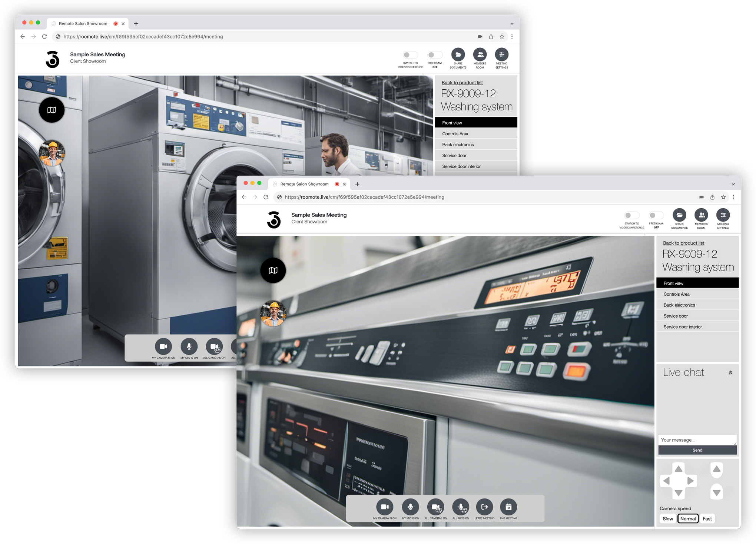Mute all mics
This screenshot has height=544, width=756.
click(x=460, y=507)
